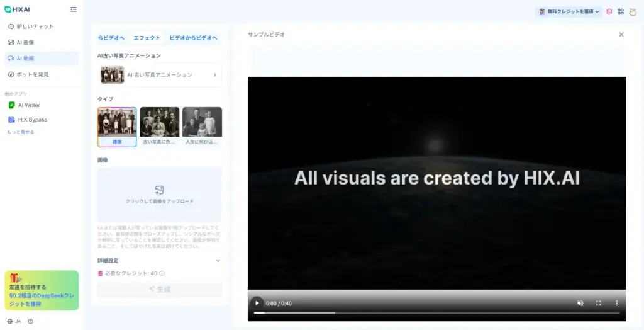Click credit info icon beside 40
The height and width of the screenshot is (330, 644).
click(162, 273)
